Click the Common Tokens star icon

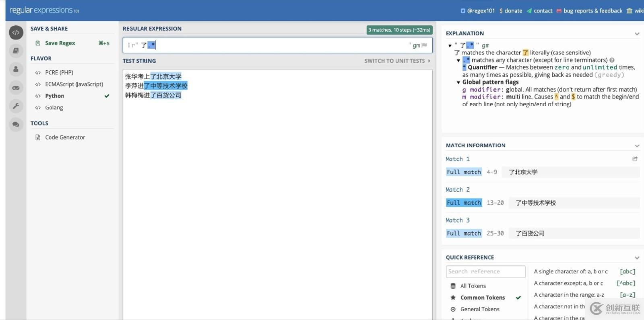point(453,297)
